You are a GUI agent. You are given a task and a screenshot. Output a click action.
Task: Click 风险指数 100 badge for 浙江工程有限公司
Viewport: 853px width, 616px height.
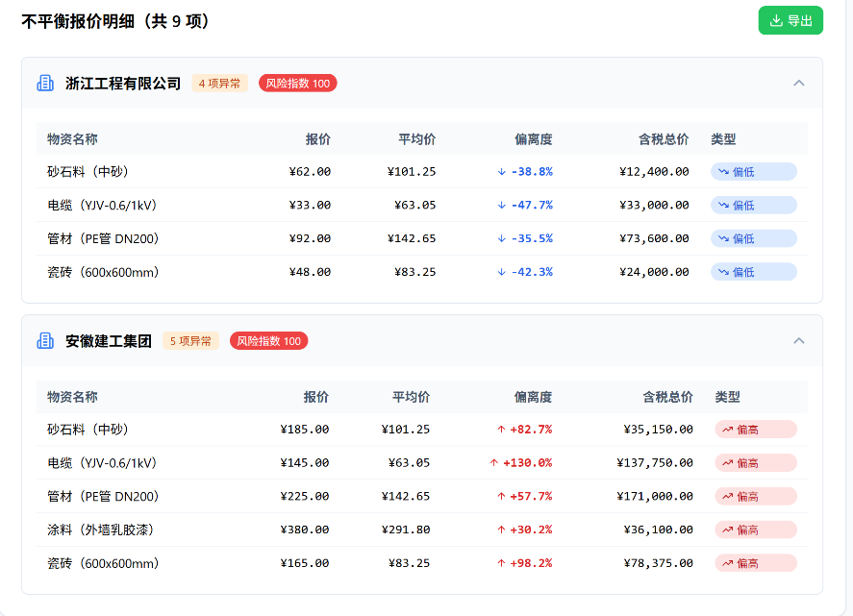coord(297,84)
